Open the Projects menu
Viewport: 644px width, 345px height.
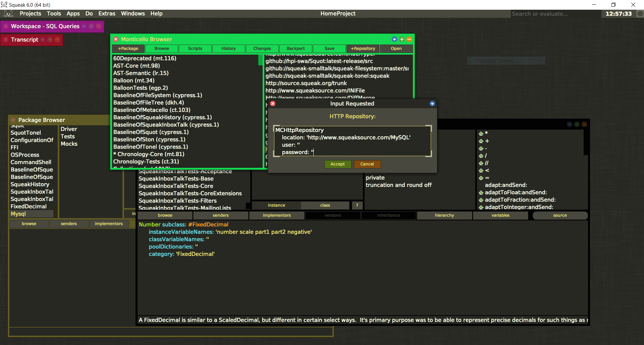(30, 13)
